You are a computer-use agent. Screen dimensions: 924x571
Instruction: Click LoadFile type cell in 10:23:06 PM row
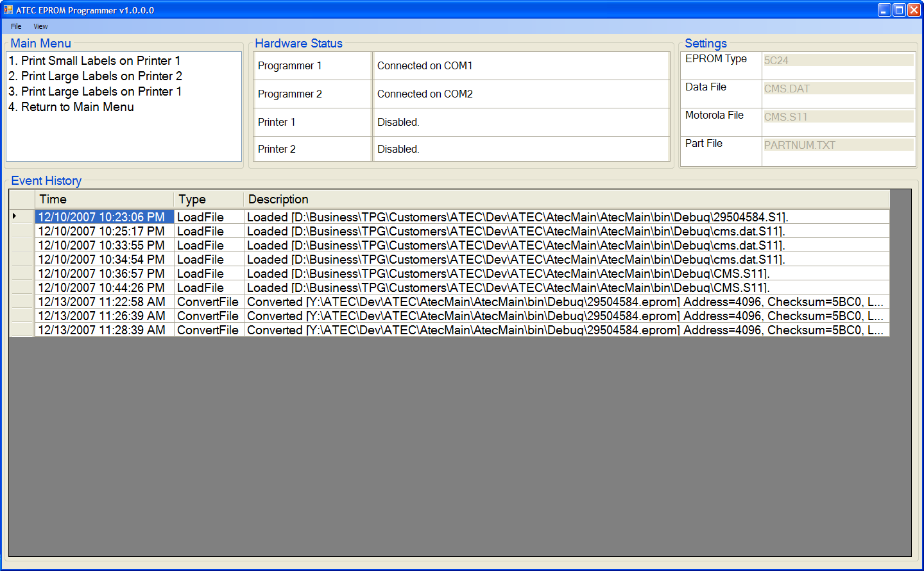tap(209, 217)
